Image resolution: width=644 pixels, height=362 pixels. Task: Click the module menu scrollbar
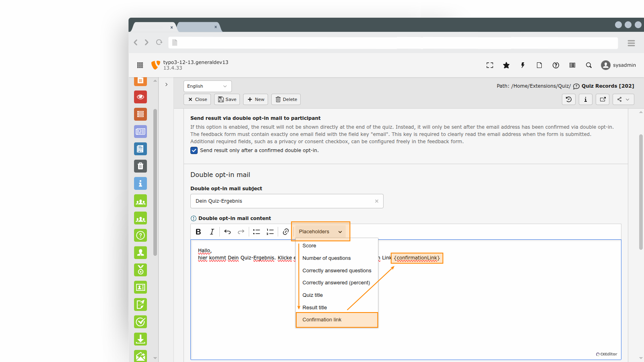tap(155, 182)
